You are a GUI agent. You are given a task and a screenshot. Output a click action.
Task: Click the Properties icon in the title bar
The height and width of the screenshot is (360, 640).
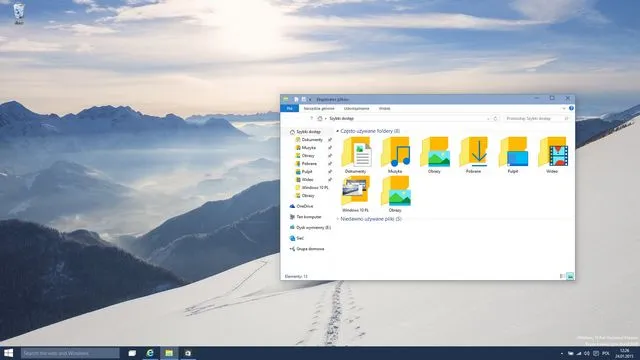coord(296,99)
